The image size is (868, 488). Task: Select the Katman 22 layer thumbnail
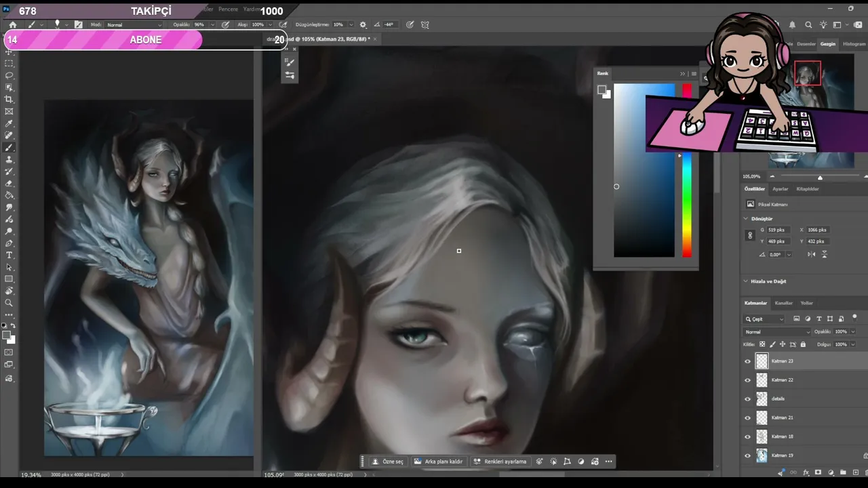pos(762,380)
